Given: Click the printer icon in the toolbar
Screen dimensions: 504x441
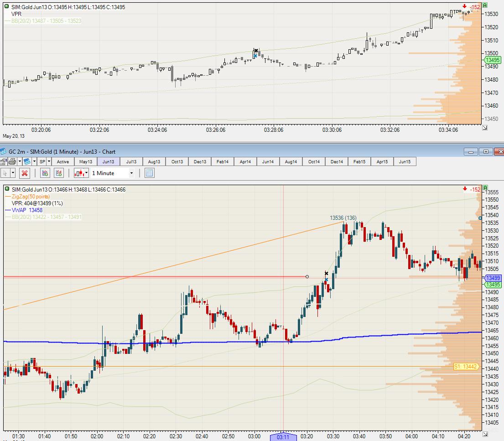Looking at the screenshot, I should point(12,161).
